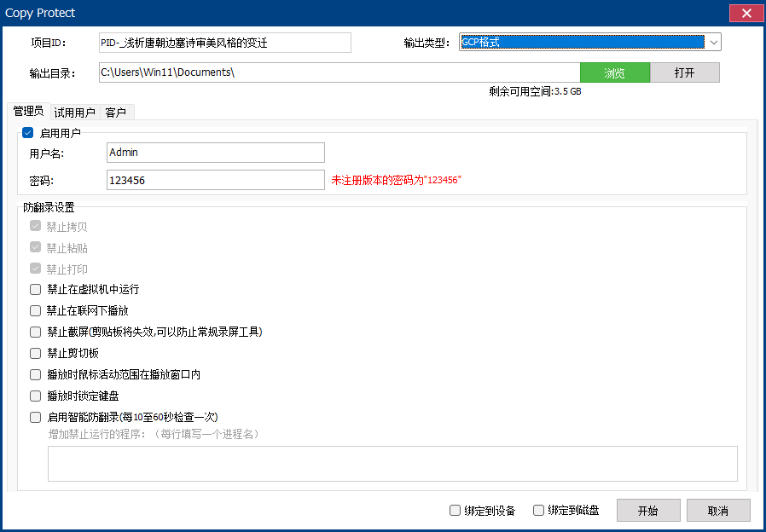Click the 增加禁止运行的程序 text area
The width and height of the screenshot is (766, 532).
(392, 464)
